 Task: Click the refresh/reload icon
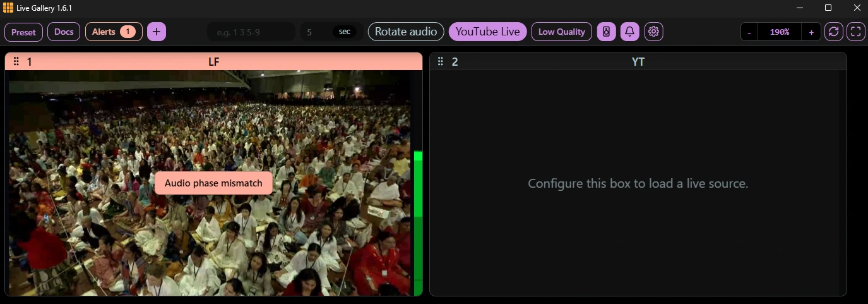[x=834, y=32]
